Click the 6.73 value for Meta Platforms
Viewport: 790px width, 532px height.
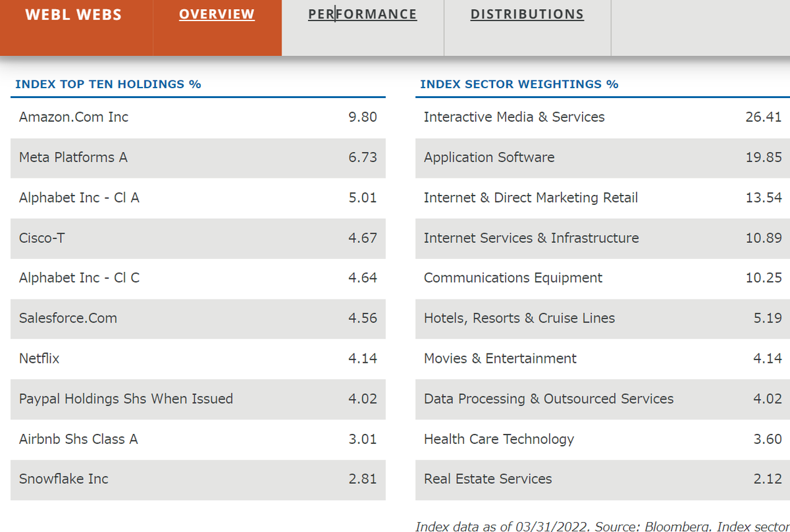362,157
